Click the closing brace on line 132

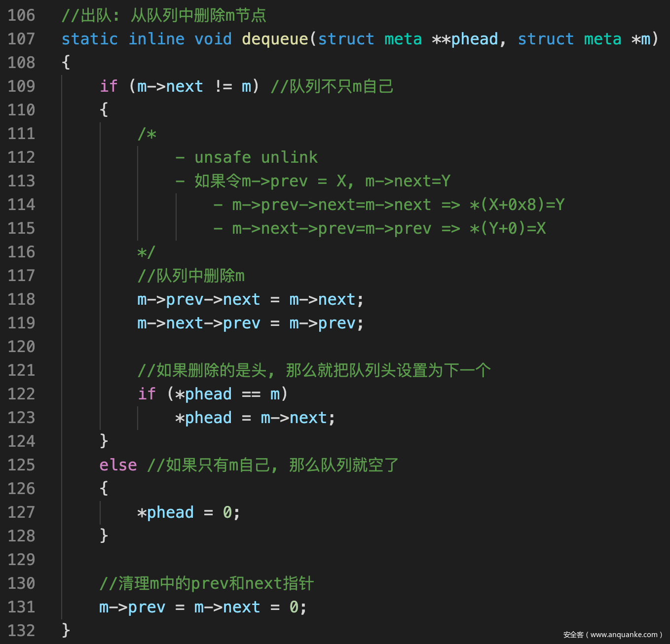click(x=66, y=630)
